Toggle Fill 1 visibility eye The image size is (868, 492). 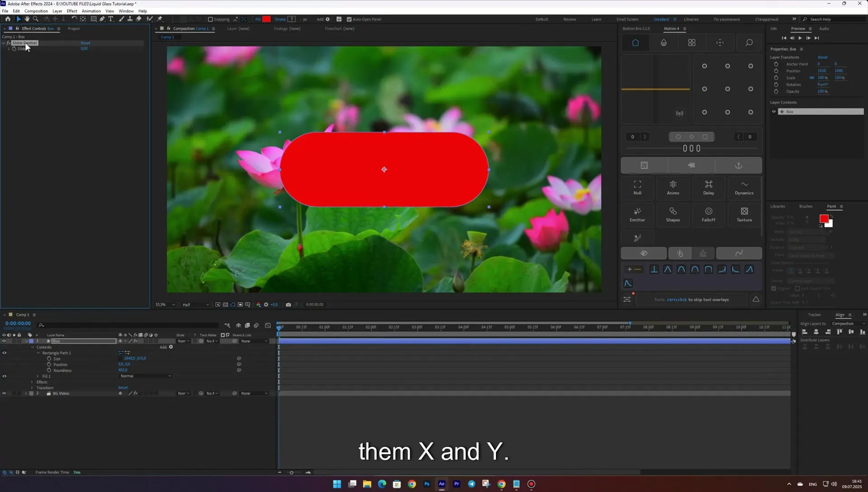[5, 376]
